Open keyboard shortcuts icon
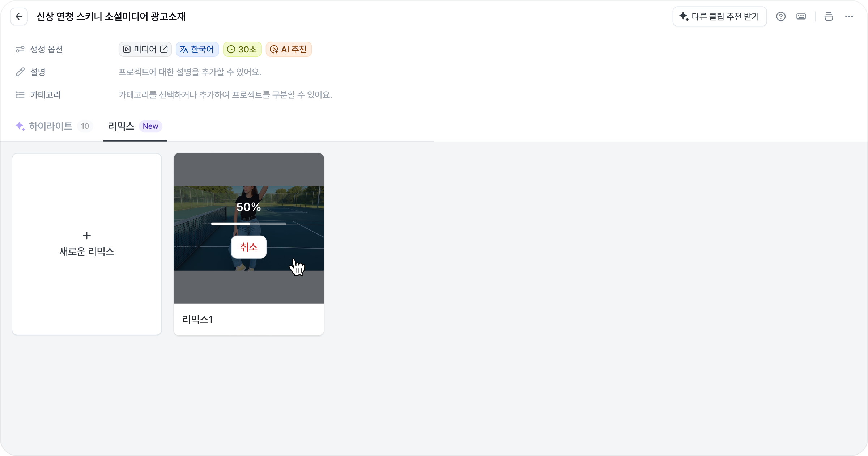The image size is (868, 456). coord(801,17)
